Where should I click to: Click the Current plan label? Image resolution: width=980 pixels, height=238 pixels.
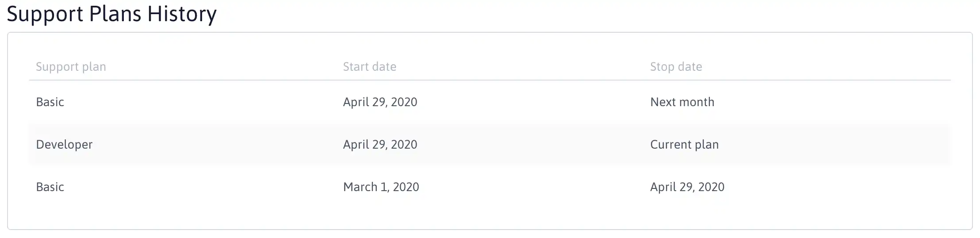(685, 145)
